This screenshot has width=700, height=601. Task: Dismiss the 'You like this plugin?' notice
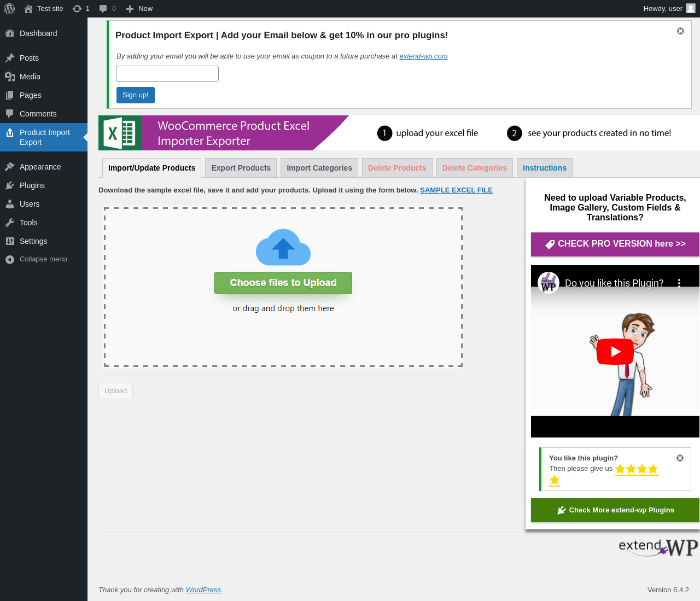click(x=680, y=458)
